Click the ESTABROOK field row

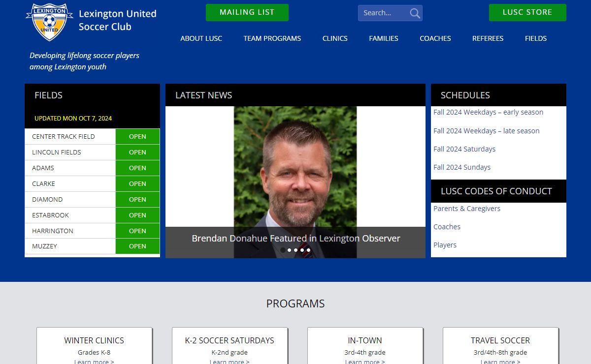click(92, 215)
